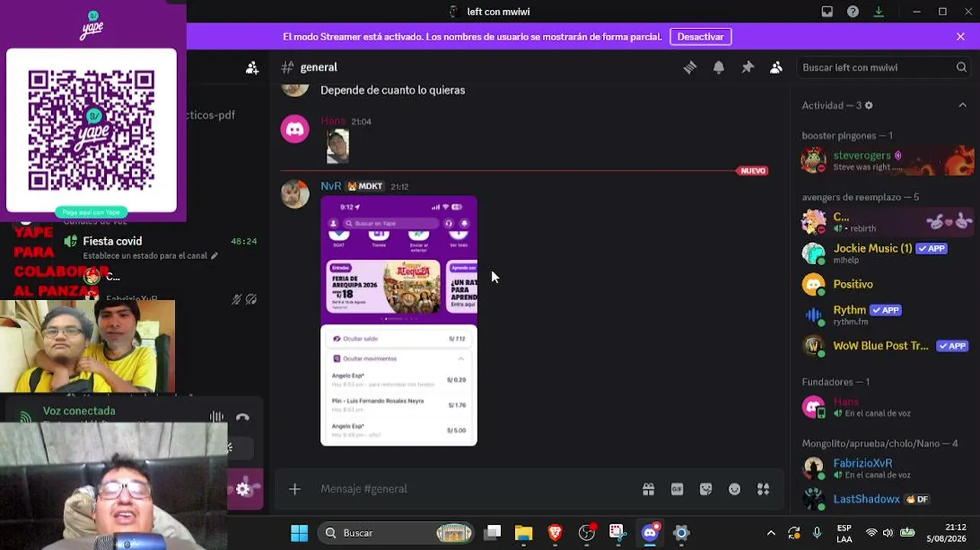Send a gift with gift icon

pyautogui.click(x=649, y=489)
